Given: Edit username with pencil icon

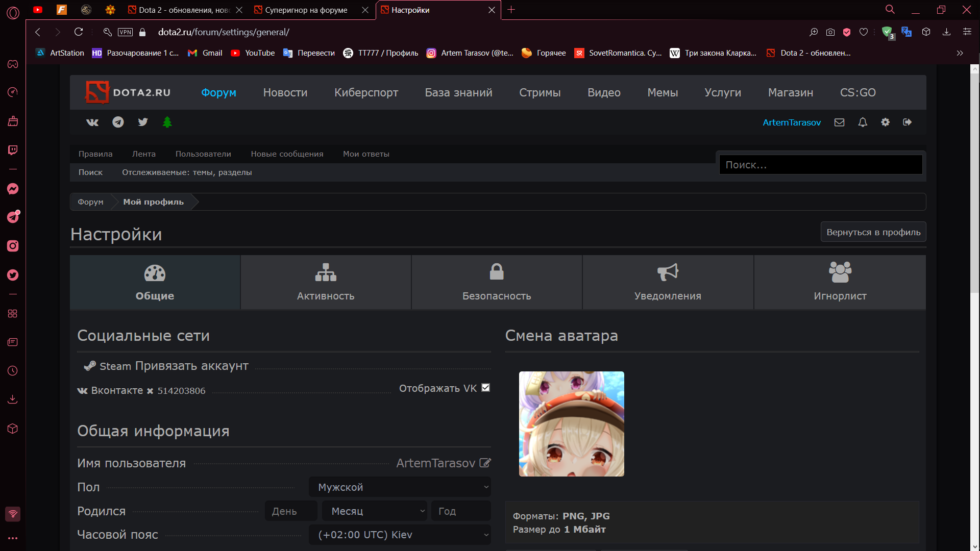Looking at the screenshot, I should [x=485, y=463].
